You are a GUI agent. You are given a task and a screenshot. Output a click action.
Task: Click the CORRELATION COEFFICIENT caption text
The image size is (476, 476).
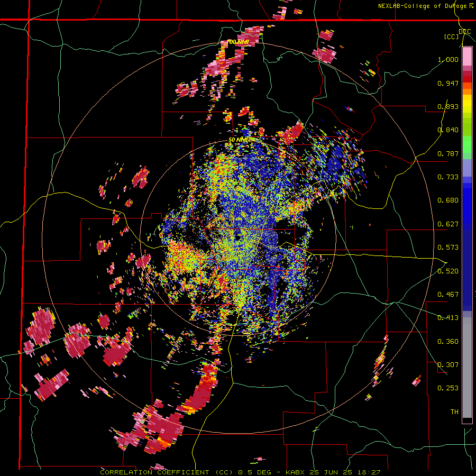point(154,472)
